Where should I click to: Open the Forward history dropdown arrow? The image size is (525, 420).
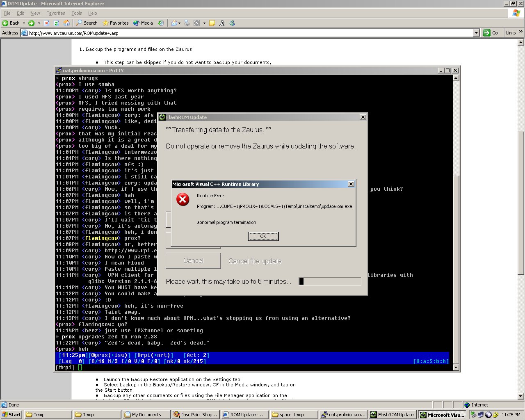(x=39, y=23)
